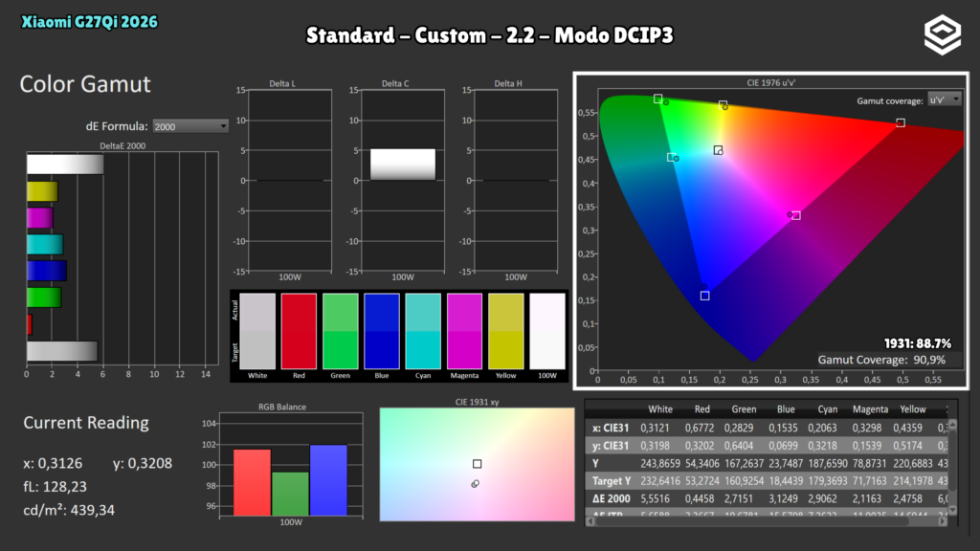Click the Red color swatch in comparison strip
Screen dimensions: 980x551
[299, 331]
